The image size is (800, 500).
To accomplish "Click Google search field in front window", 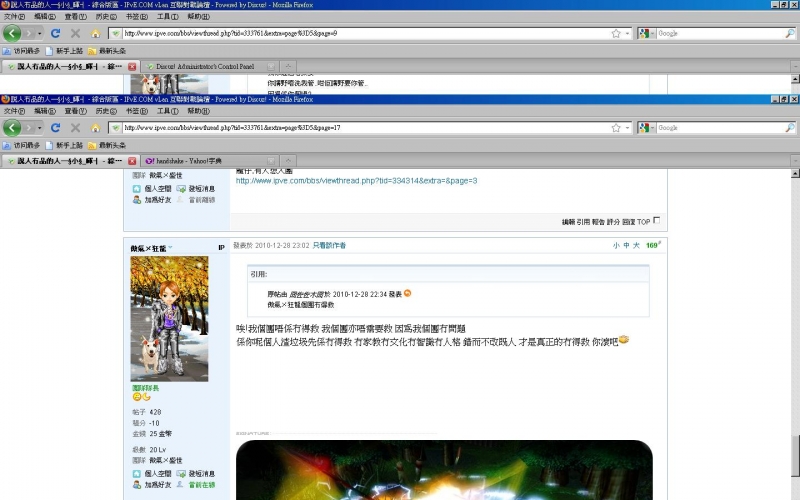I will click(x=720, y=128).
